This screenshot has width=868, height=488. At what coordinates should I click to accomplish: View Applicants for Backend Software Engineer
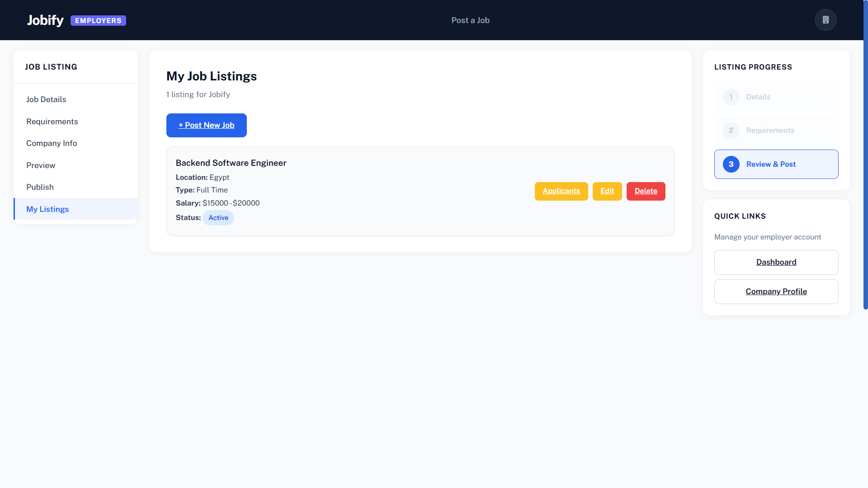[561, 191]
